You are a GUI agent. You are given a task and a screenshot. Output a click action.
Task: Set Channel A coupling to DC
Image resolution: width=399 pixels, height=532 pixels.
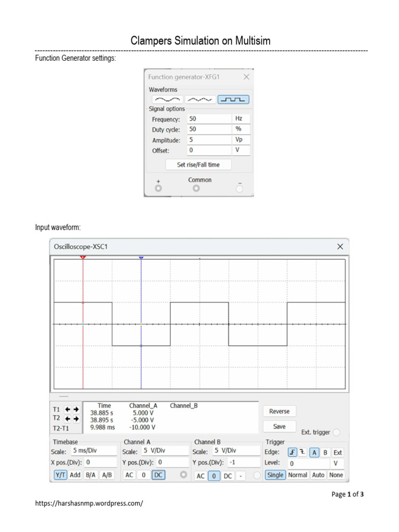click(x=158, y=475)
